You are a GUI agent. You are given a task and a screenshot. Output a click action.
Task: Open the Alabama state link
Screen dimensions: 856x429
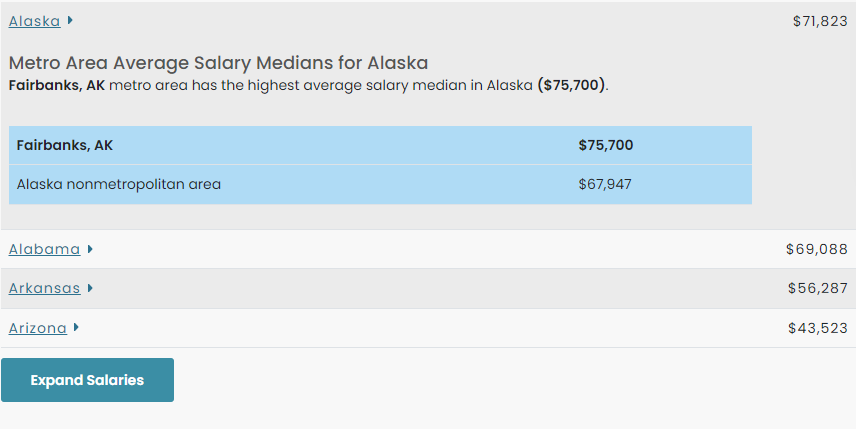click(44, 249)
